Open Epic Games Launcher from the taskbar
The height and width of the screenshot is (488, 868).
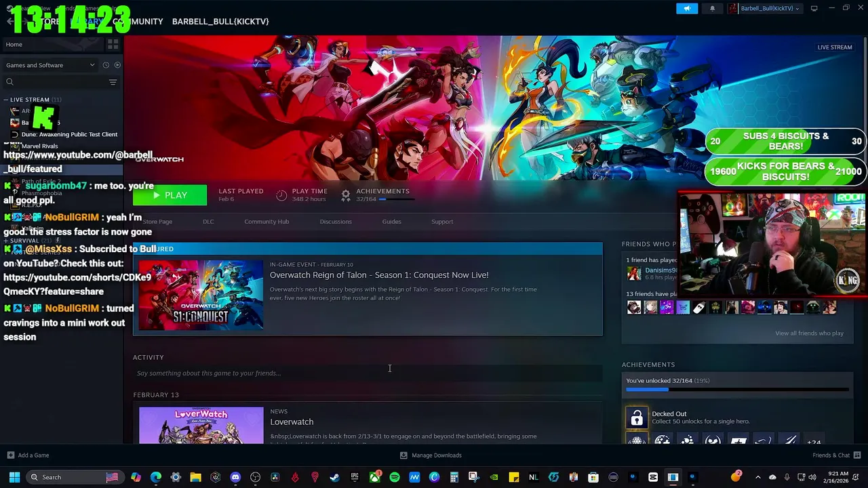pos(355,477)
